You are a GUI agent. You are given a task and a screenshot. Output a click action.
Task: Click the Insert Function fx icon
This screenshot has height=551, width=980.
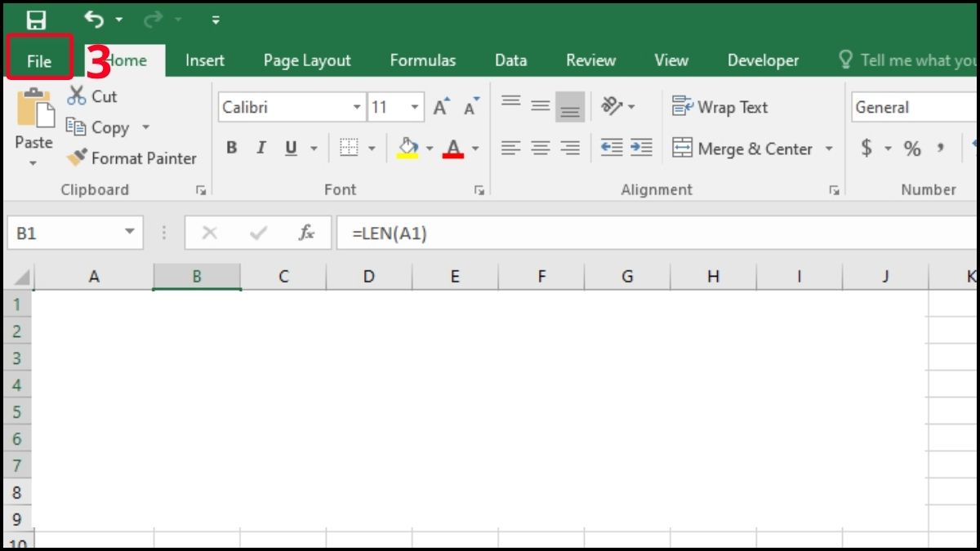click(306, 233)
